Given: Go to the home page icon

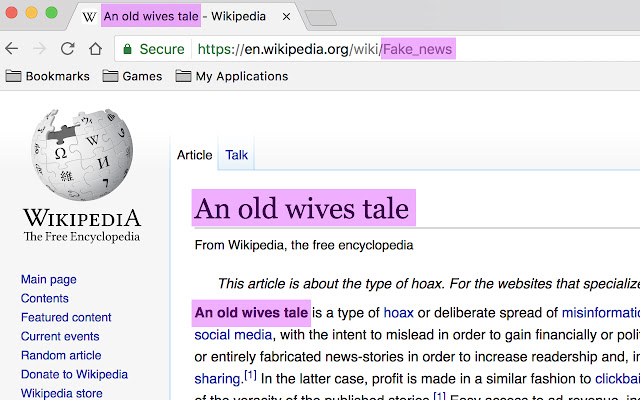Looking at the screenshot, I should (x=96, y=49).
